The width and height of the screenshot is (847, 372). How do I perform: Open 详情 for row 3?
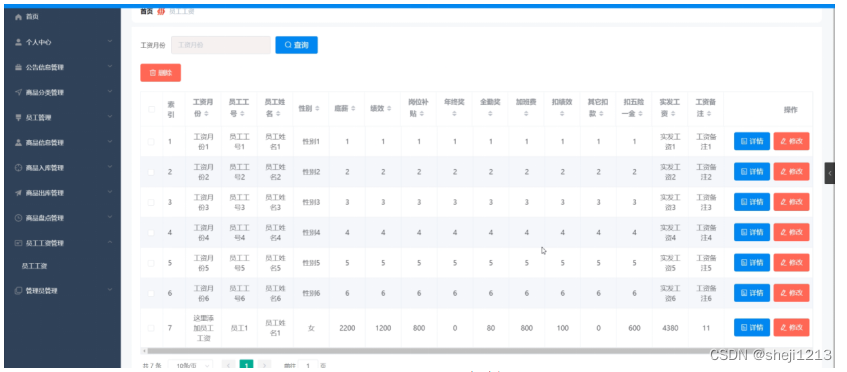tap(752, 202)
